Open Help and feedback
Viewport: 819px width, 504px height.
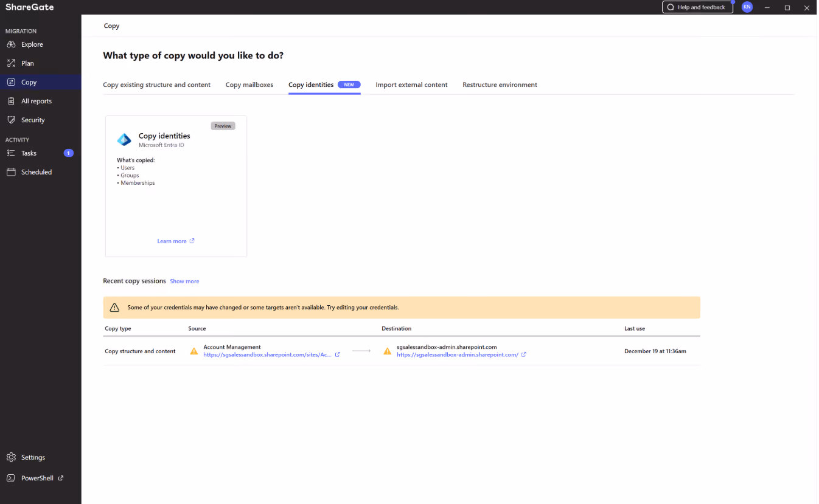click(697, 7)
